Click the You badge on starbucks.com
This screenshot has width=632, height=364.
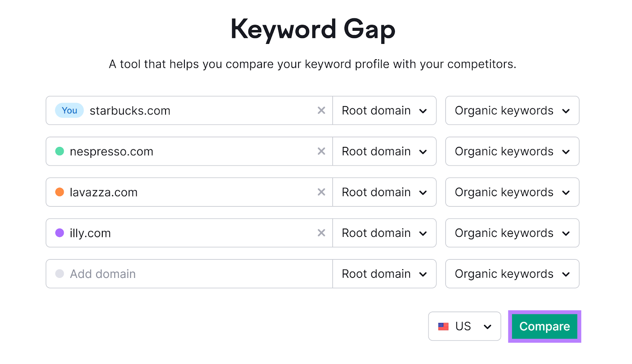tap(69, 111)
